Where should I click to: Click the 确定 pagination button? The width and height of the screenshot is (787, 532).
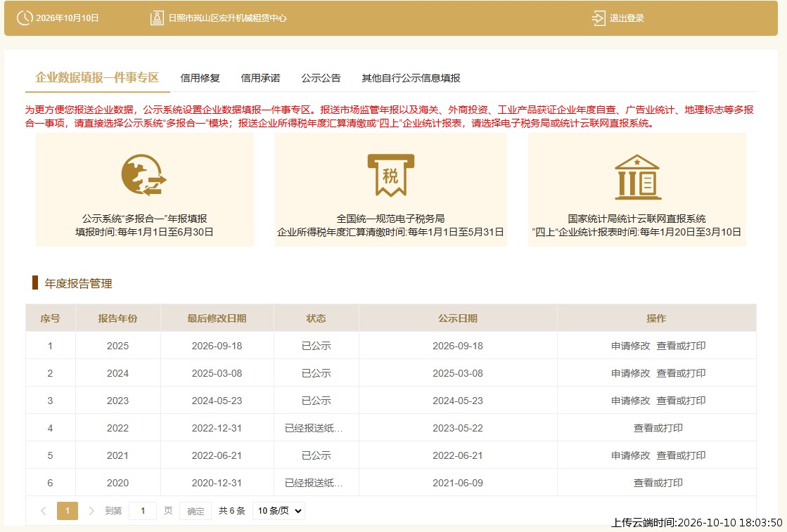click(x=196, y=511)
